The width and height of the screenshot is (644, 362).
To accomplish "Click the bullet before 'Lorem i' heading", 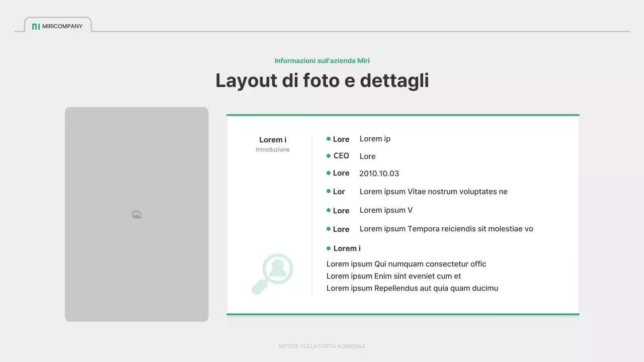I will click(x=329, y=248).
